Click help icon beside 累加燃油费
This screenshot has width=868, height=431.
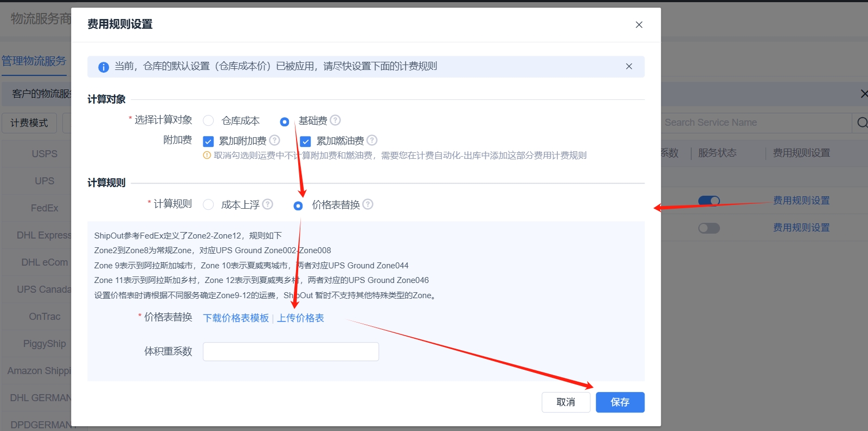[372, 140]
